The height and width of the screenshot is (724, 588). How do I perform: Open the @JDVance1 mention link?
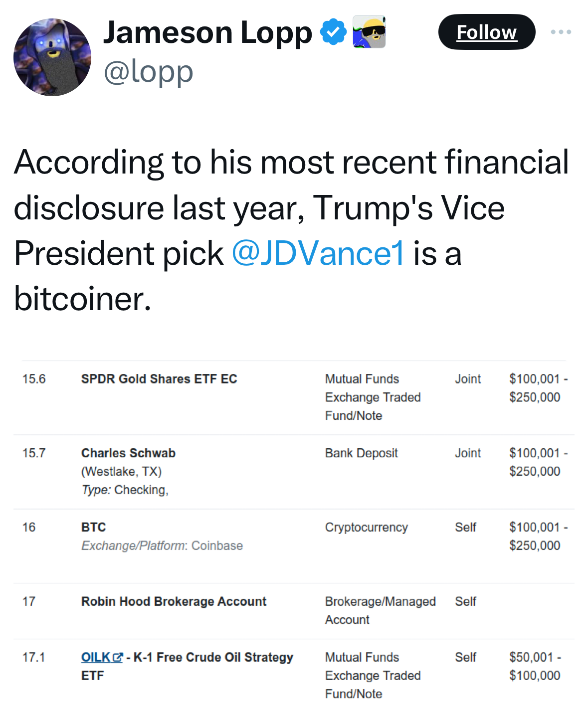(x=318, y=253)
